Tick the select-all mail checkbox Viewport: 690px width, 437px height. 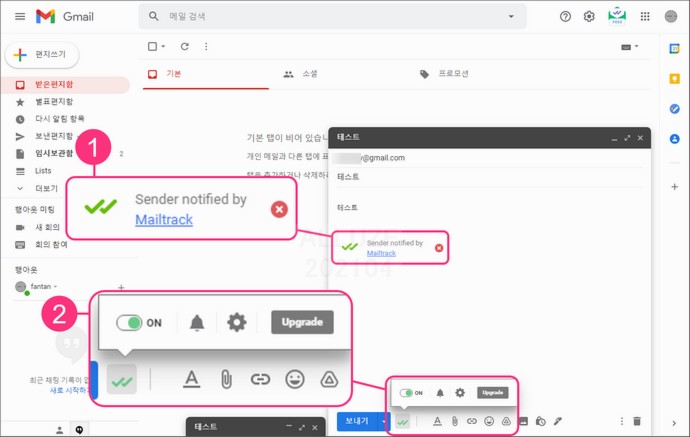(152, 46)
